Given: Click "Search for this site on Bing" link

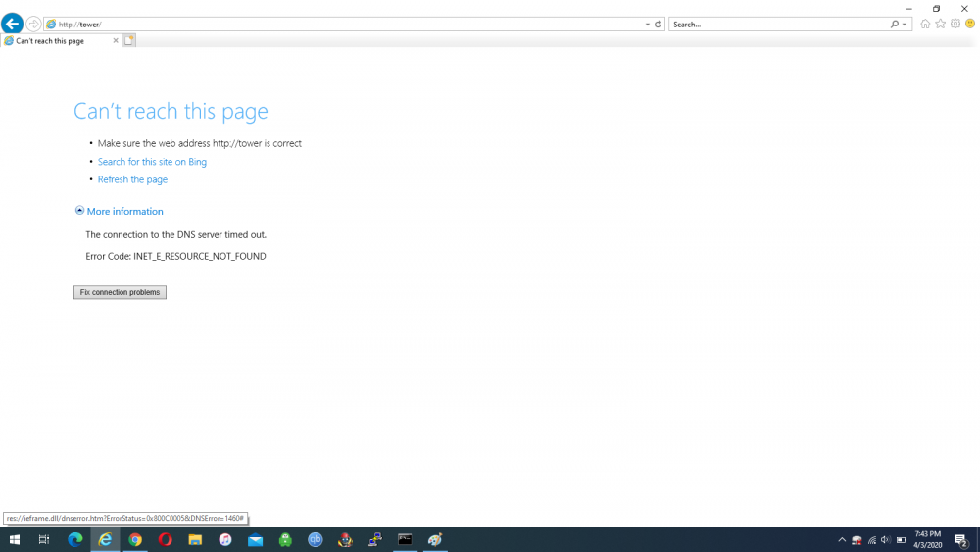Looking at the screenshot, I should 152,162.
